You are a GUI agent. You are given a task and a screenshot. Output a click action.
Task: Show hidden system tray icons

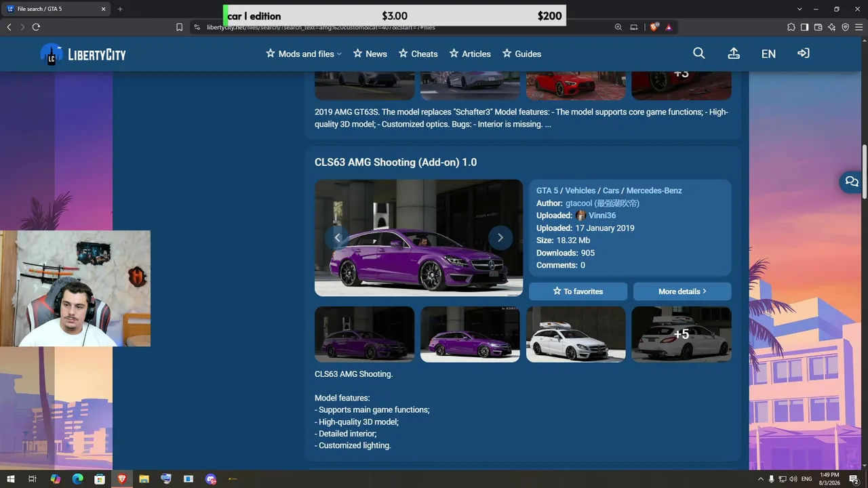point(760,479)
